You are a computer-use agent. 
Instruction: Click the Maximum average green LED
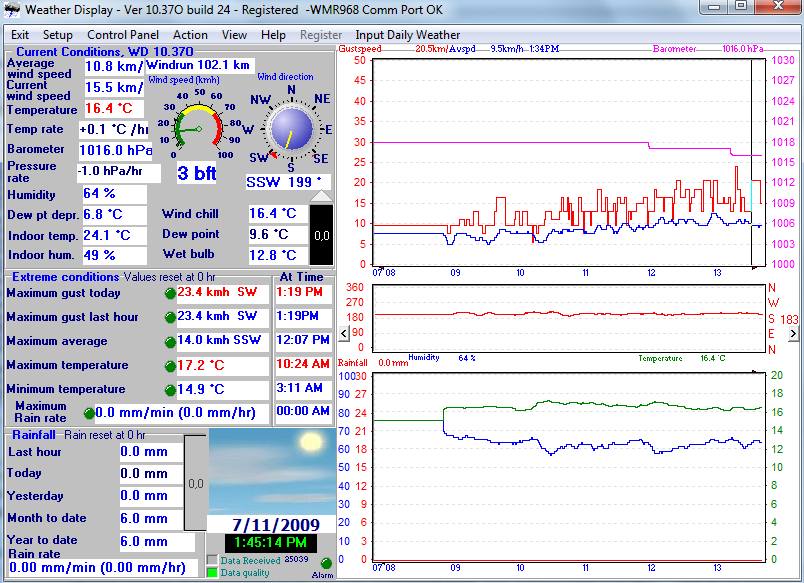click(x=170, y=342)
